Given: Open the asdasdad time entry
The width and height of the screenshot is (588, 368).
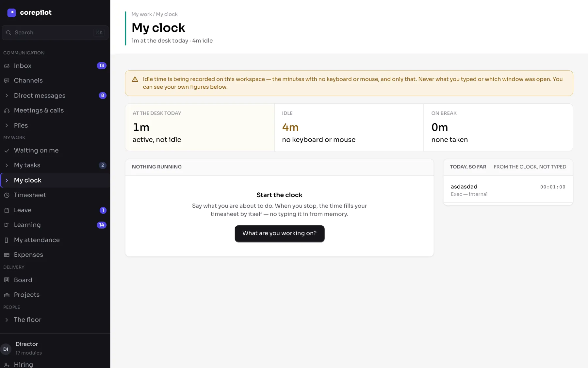Looking at the screenshot, I should [508, 190].
